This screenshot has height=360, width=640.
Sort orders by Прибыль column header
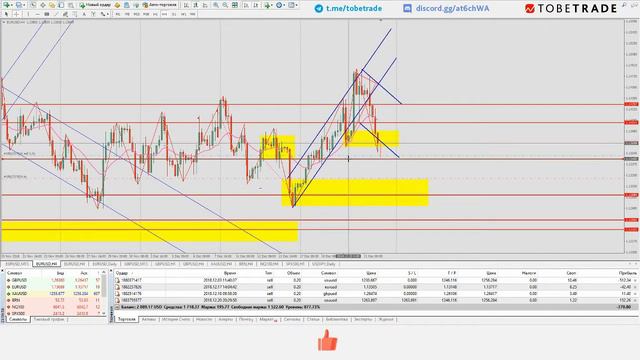(x=628, y=273)
